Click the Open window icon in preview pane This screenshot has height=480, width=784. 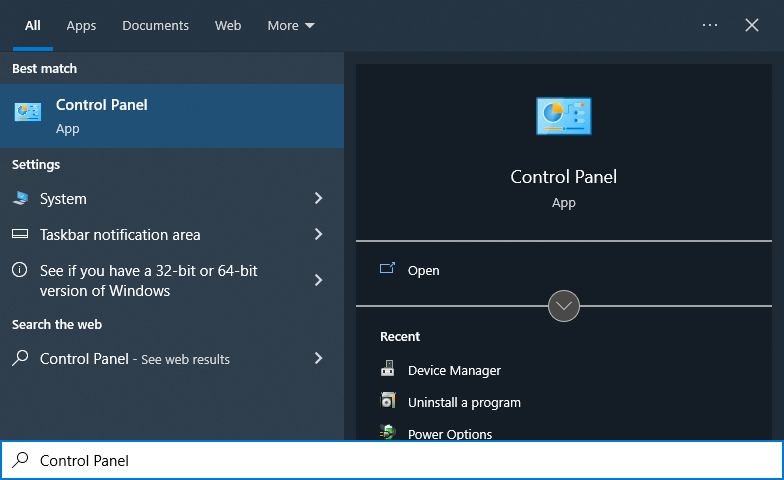tap(388, 268)
